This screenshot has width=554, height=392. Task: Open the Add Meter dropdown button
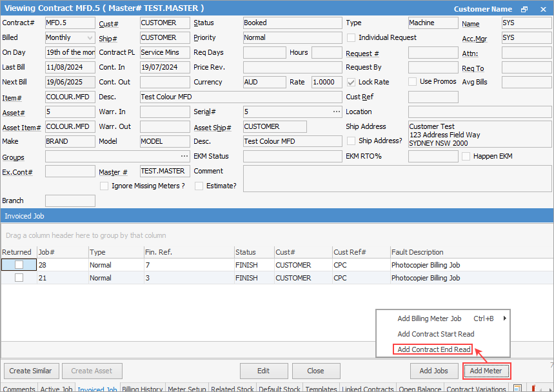click(486, 371)
